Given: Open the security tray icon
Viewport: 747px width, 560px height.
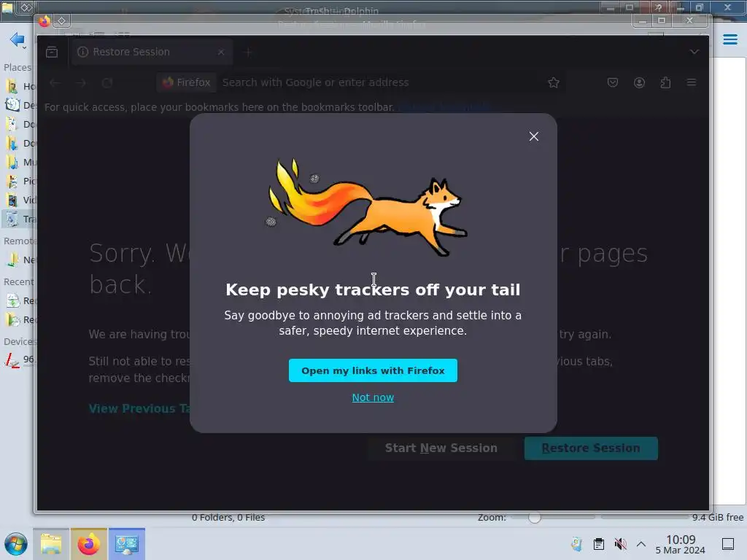Looking at the screenshot, I should 577,544.
